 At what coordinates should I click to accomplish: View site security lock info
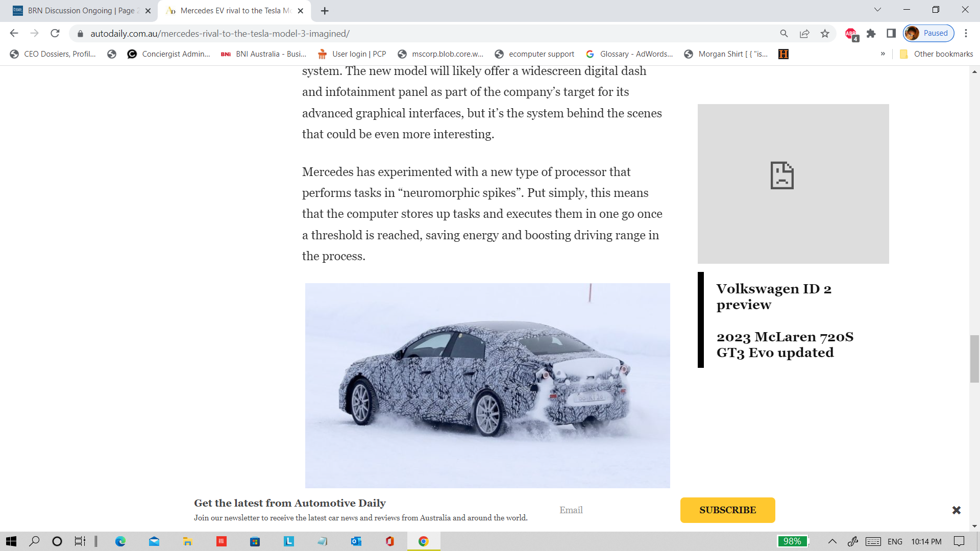pos(80,34)
